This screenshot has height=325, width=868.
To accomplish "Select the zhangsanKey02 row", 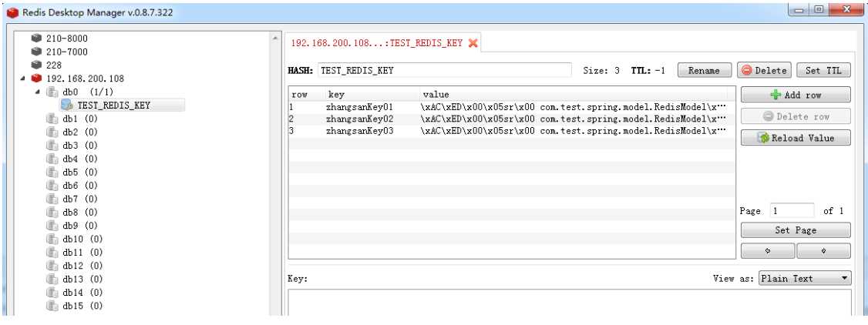I will coord(512,119).
